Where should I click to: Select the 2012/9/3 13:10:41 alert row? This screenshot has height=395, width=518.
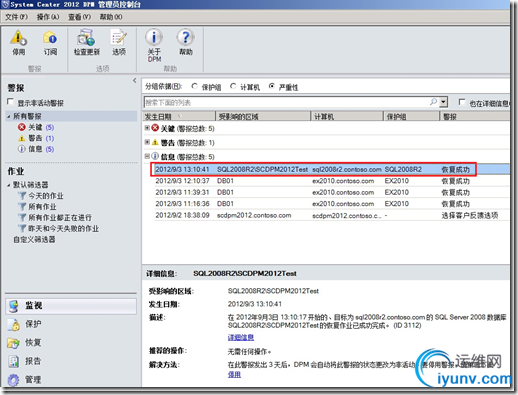[x=331, y=169]
